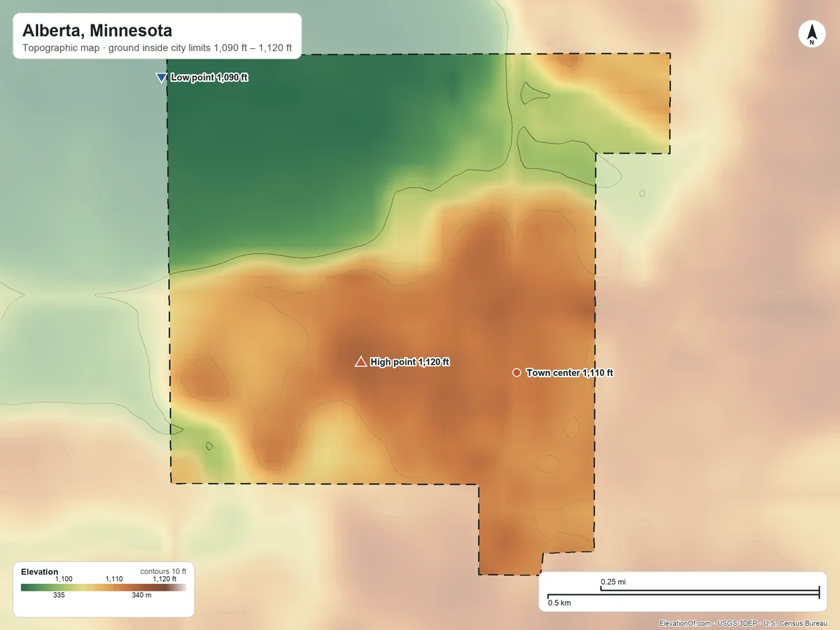The image size is (840, 630).
Task: Click the '335' meter legend label
Action: pyautogui.click(x=59, y=596)
